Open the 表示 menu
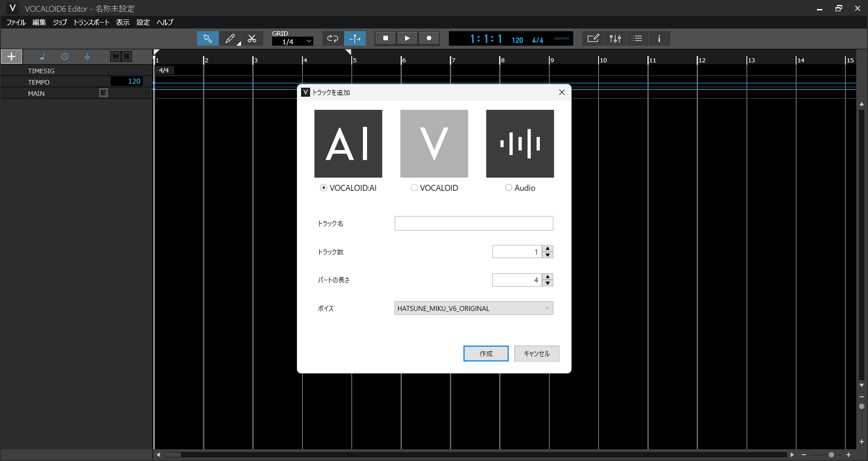Viewport: 868px width, 461px height. click(123, 22)
